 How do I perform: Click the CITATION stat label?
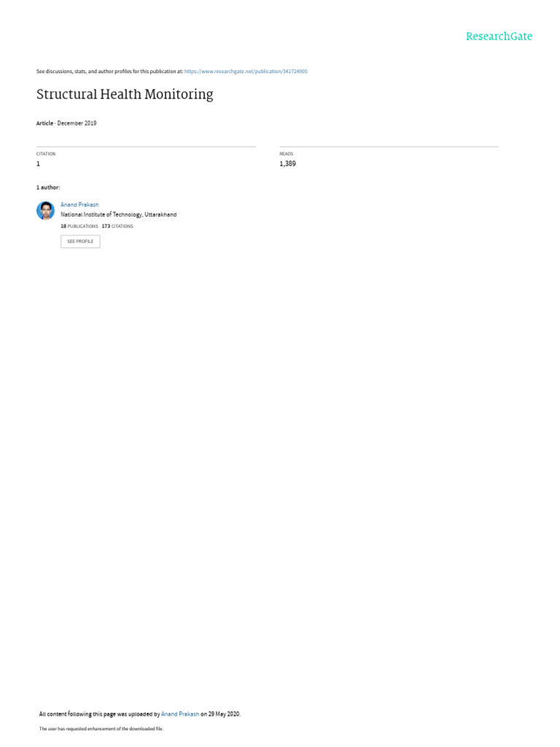pyautogui.click(x=46, y=154)
